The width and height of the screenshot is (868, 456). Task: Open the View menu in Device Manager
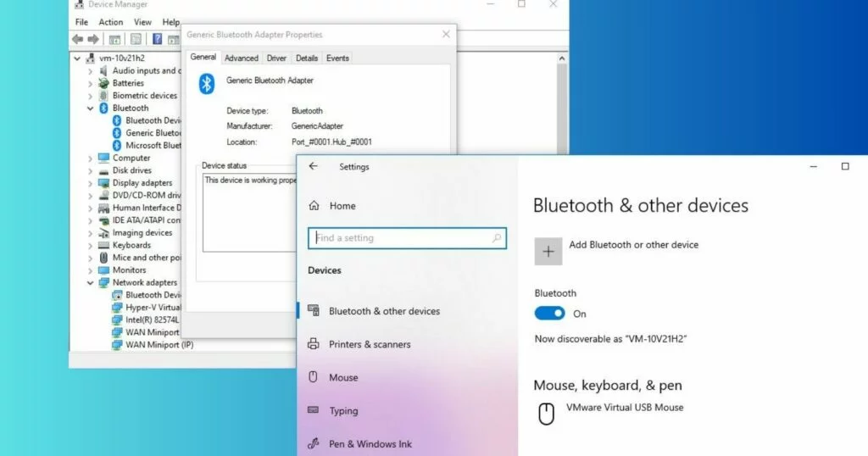142,22
